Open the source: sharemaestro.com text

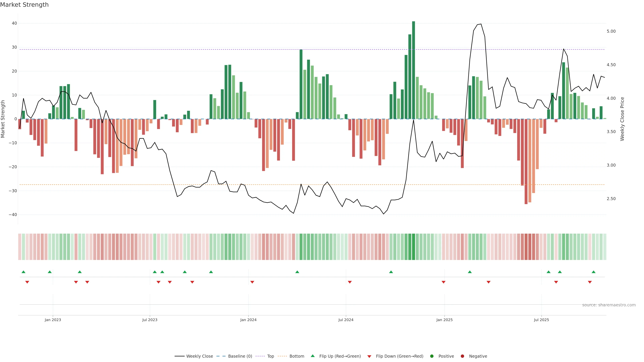pyautogui.click(x=609, y=305)
